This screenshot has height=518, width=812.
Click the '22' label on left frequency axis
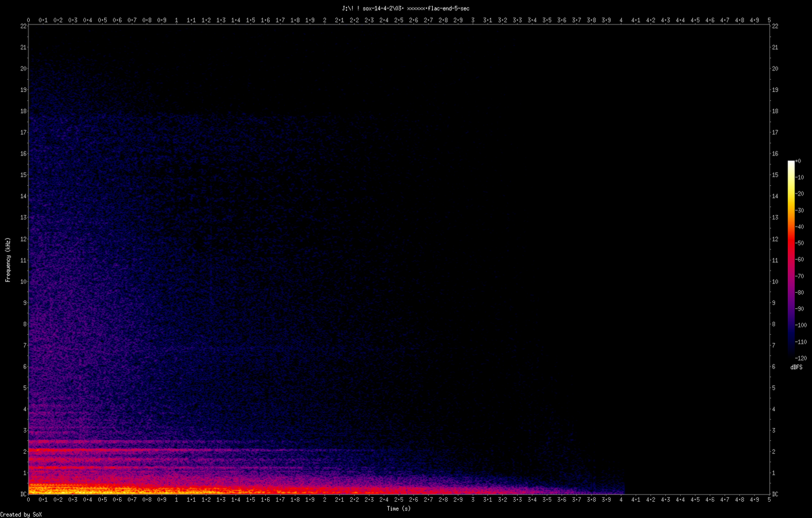pos(23,26)
